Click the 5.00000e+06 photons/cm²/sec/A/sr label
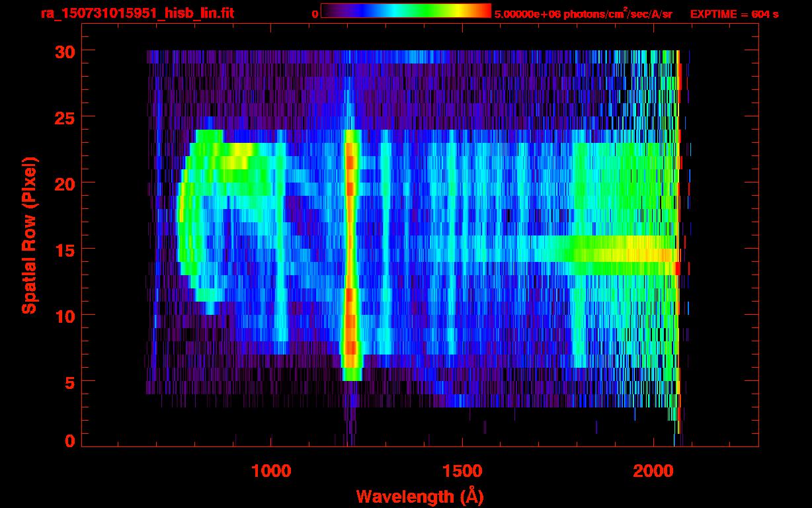This screenshot has width=812, height=508. pyautogui.click(x=583, y=13)
